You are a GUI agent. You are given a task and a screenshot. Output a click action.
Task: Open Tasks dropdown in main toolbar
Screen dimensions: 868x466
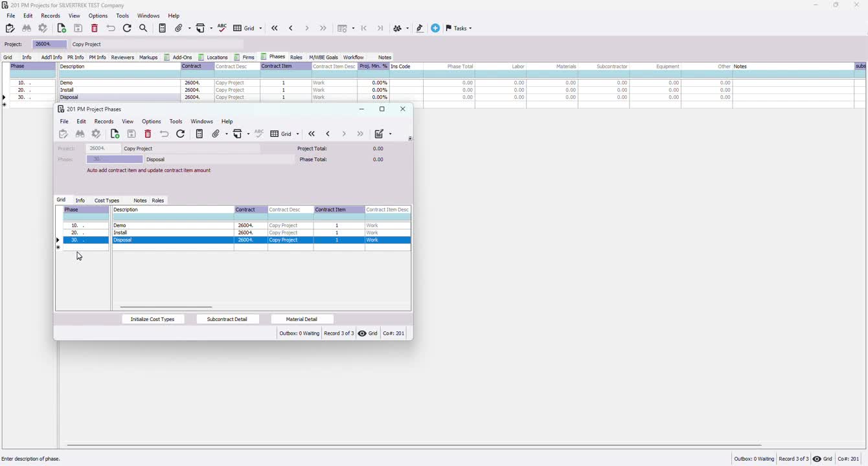pyautogui.click(x=459, y=28)
